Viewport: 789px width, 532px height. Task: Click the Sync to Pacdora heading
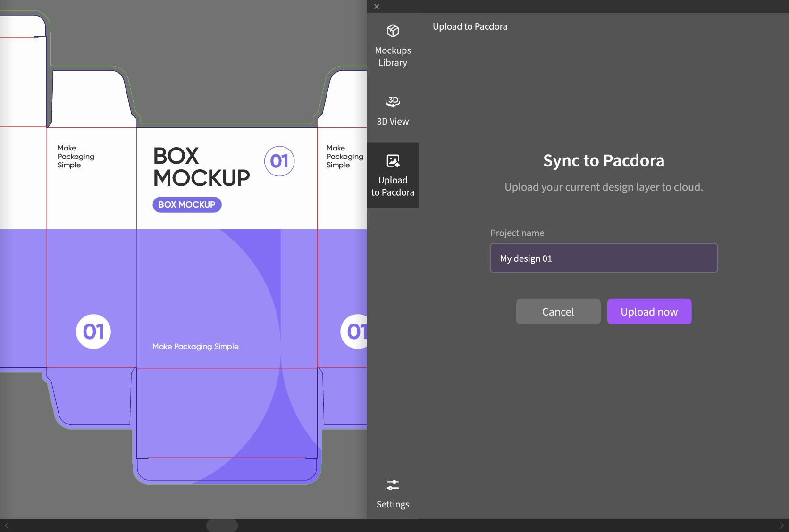click(604, 161)
